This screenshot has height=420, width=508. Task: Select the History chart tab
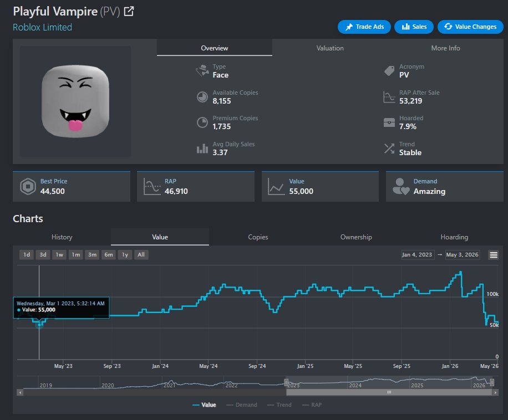62,237
